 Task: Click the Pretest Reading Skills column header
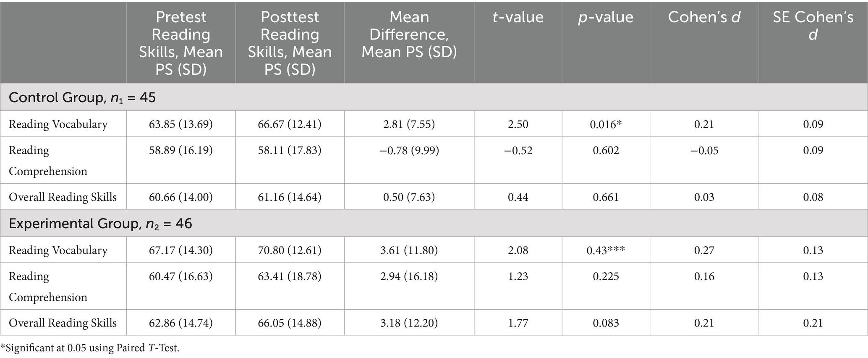(x=181, y=43)
